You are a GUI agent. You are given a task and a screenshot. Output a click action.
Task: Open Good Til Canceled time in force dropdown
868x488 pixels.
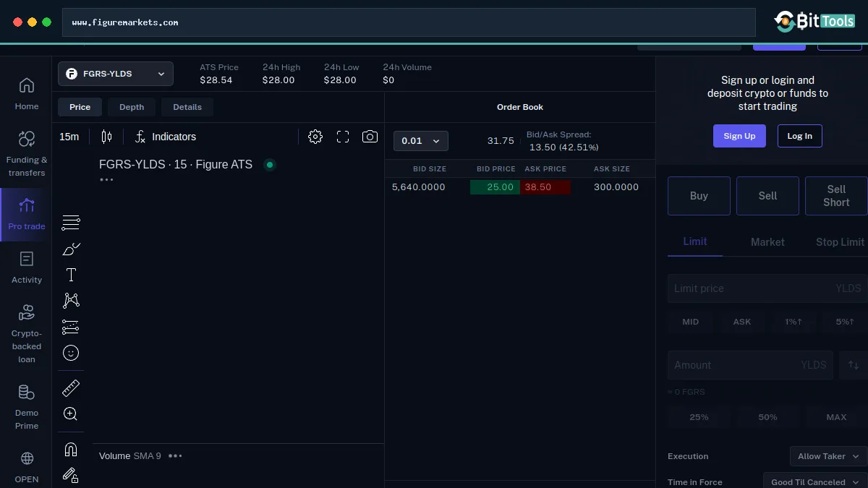tap(814, 481)
